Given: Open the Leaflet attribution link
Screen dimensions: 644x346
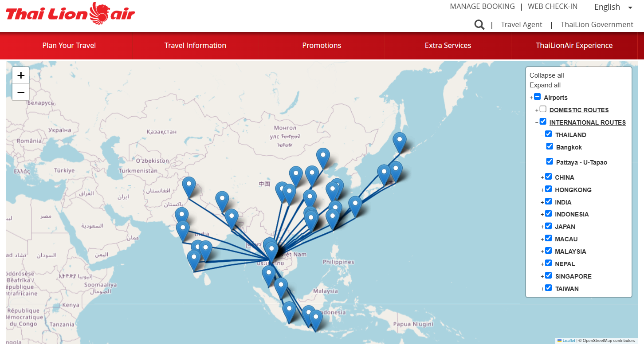Looking at the screenshot, I should [x=569, y=341].
